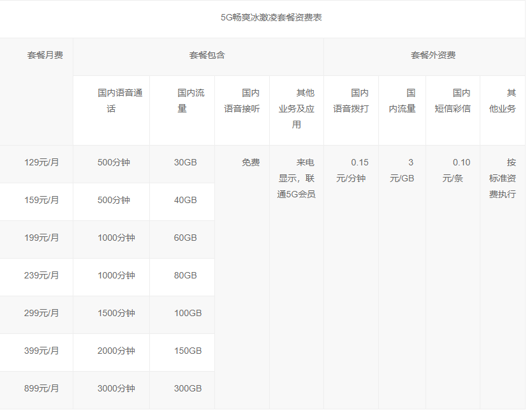
Task: Click the 899元/月 plan cell
Action: click(41, 389)
